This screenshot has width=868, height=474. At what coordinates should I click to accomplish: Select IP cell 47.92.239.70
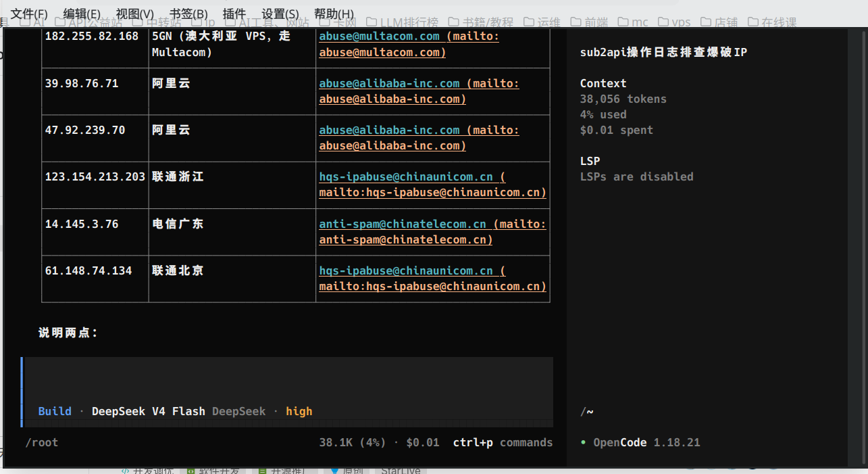pos(84,131)
